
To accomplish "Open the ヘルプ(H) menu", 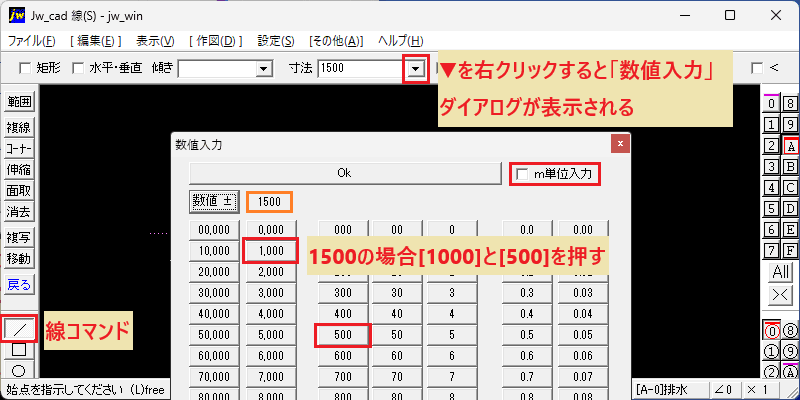I will click(401, 41).
